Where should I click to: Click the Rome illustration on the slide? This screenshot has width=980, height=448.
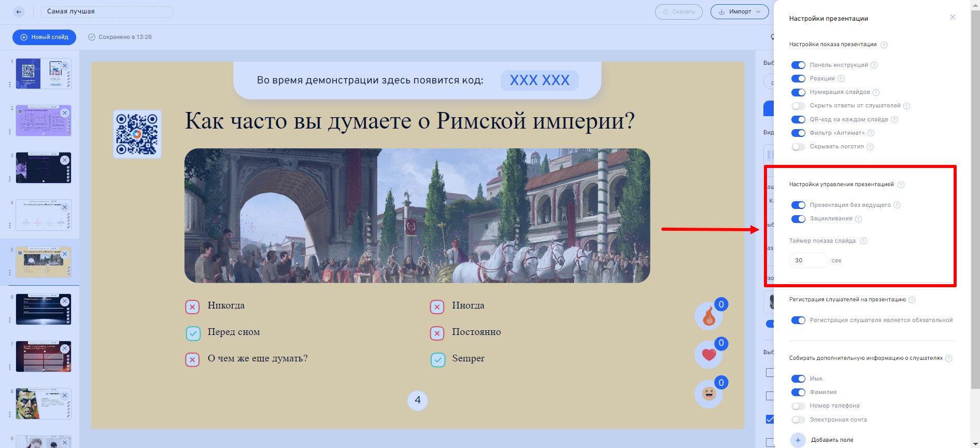[x=417, y=216]
